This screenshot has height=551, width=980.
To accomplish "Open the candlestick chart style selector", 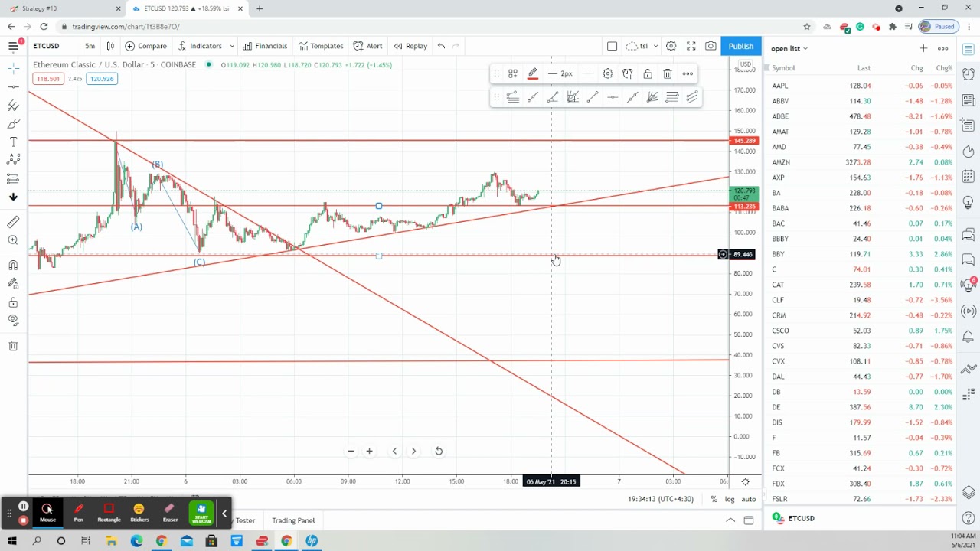I will pyautogui.click(x=110, y=46).
